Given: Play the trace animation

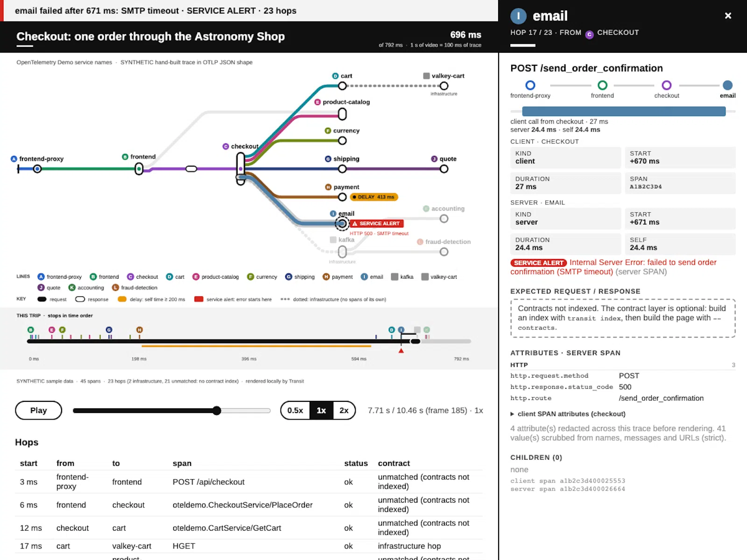Looking at the screenshot, I should 38,410.
